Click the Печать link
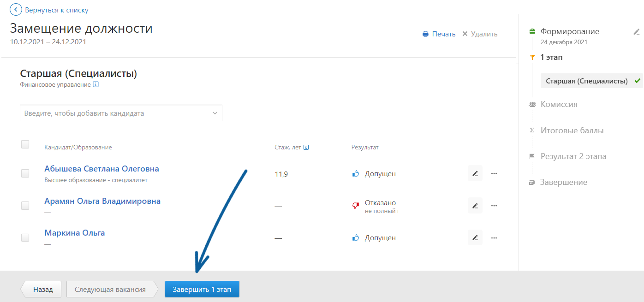The height and width of the screenshot is (302, 644). click(444, 34)
